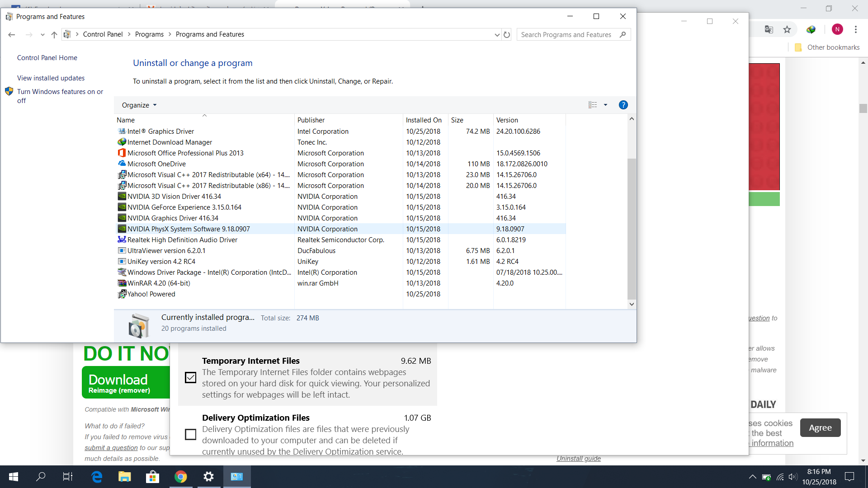Click the Microsoft OneDrive cloud icon
The width and height of the screenshot is (868, 488).
click(x=122, y=164)
